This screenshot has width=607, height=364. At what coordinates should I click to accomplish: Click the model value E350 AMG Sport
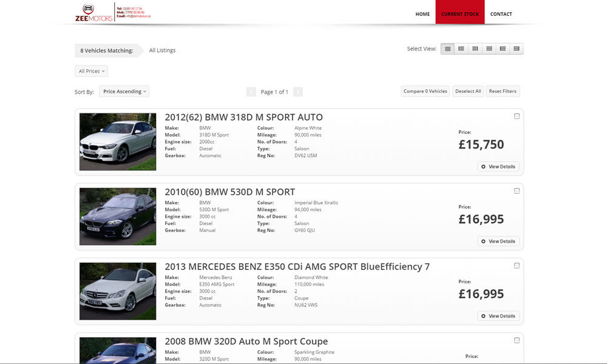click(x=217, y=285)
